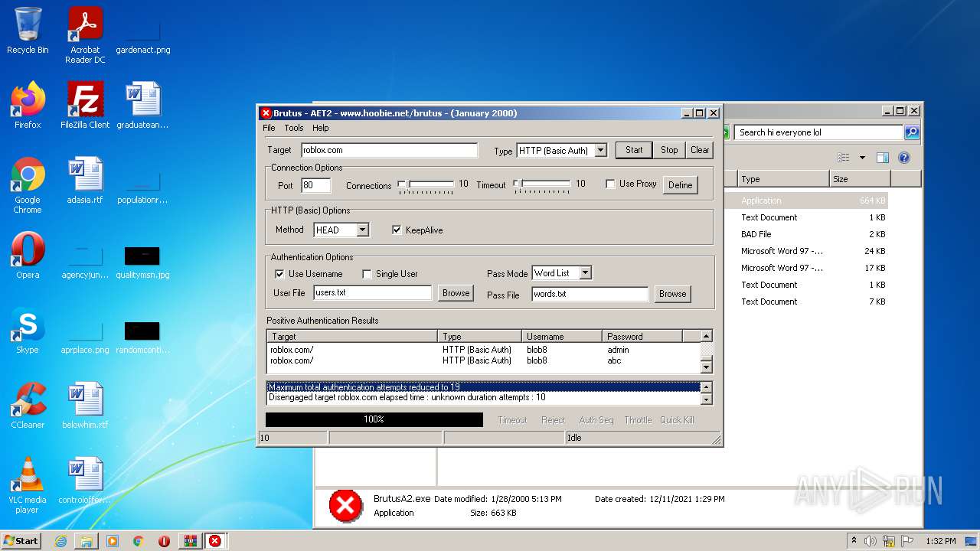Click WinRAR taskbar button
The image size is (980, 551).
pyautogui.click(x=190, y=541)
